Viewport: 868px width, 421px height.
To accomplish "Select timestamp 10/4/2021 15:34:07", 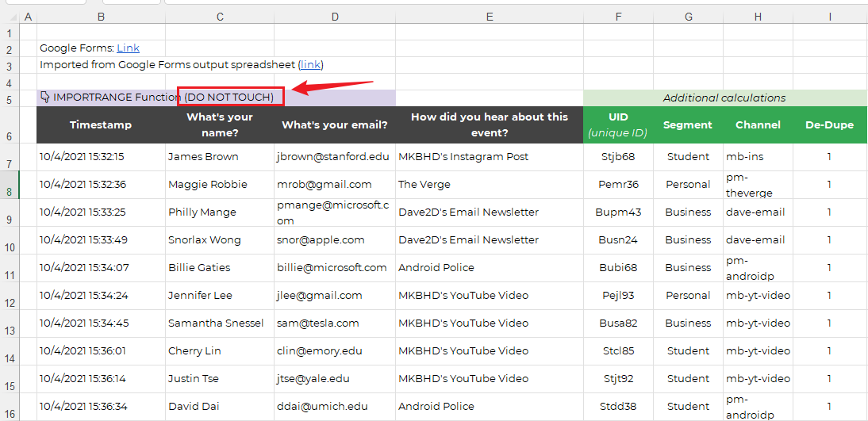I will point(101,268).
